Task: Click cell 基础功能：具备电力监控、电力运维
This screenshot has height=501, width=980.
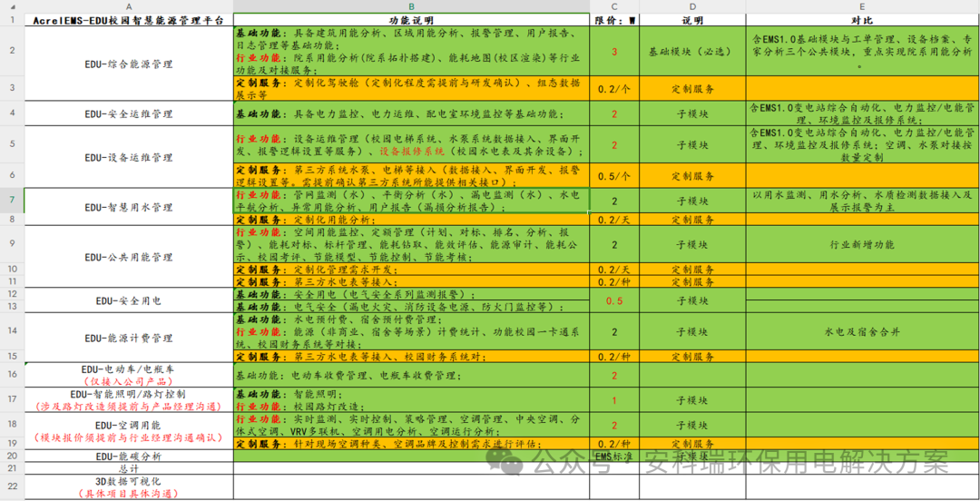Action: [411, 113]
